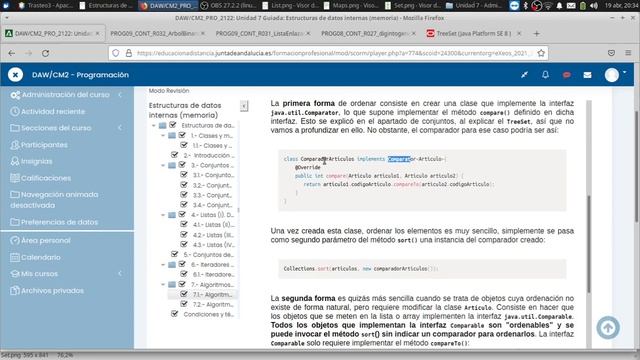Image resolution: width=640 pixels, height=360 pixels.
Task: Toggle the checkbox for 5.- Conjuntos de
Action: tap(175, 254)
